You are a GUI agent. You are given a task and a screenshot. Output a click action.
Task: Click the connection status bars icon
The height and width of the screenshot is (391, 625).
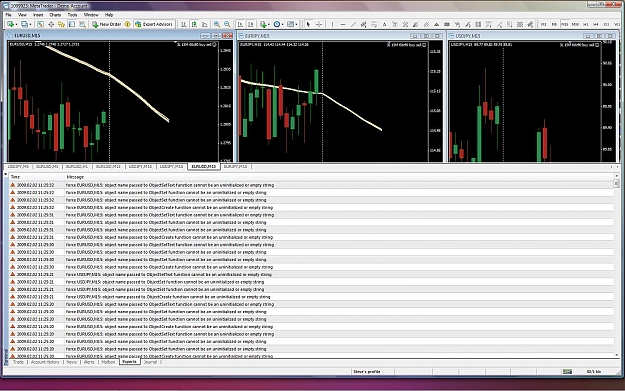click(x=567, y=371)
